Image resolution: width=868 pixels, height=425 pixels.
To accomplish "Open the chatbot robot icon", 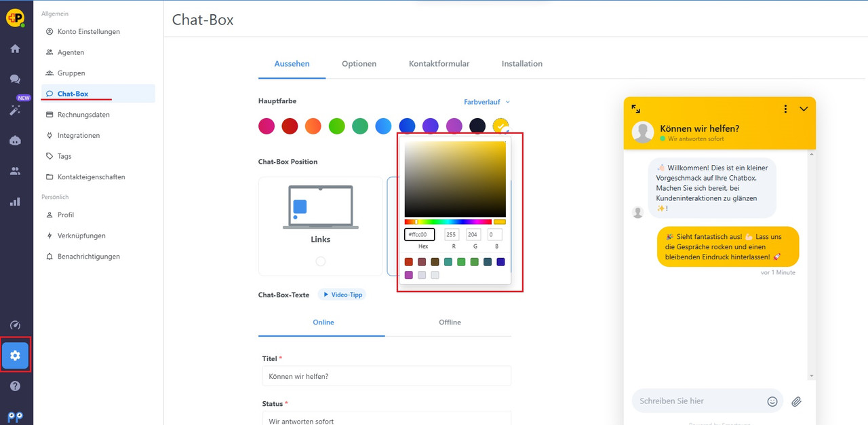I will tap(15, 141).
